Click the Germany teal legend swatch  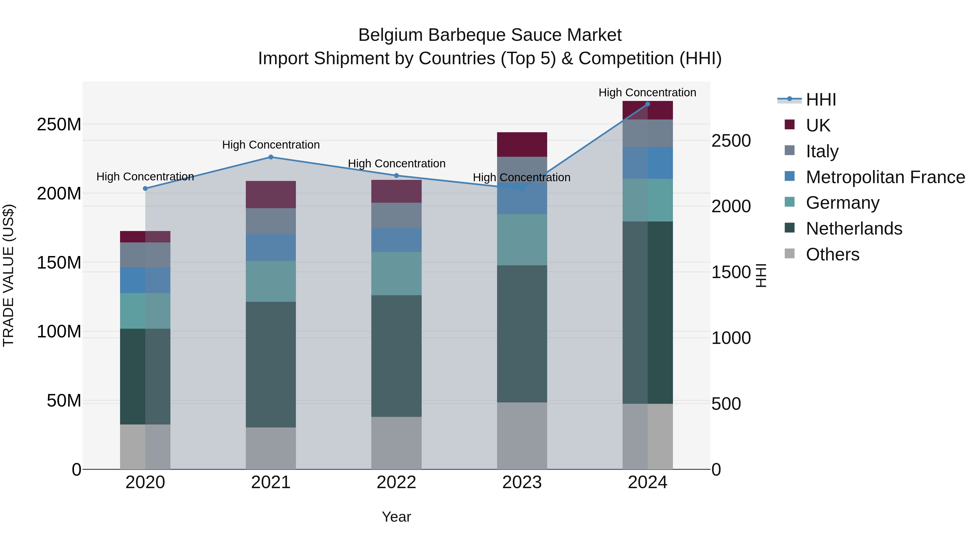789,202
